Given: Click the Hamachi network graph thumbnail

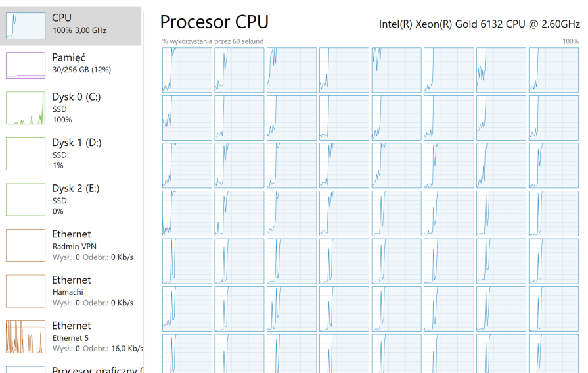Looking at the screenshot, I should click(26, 291).
